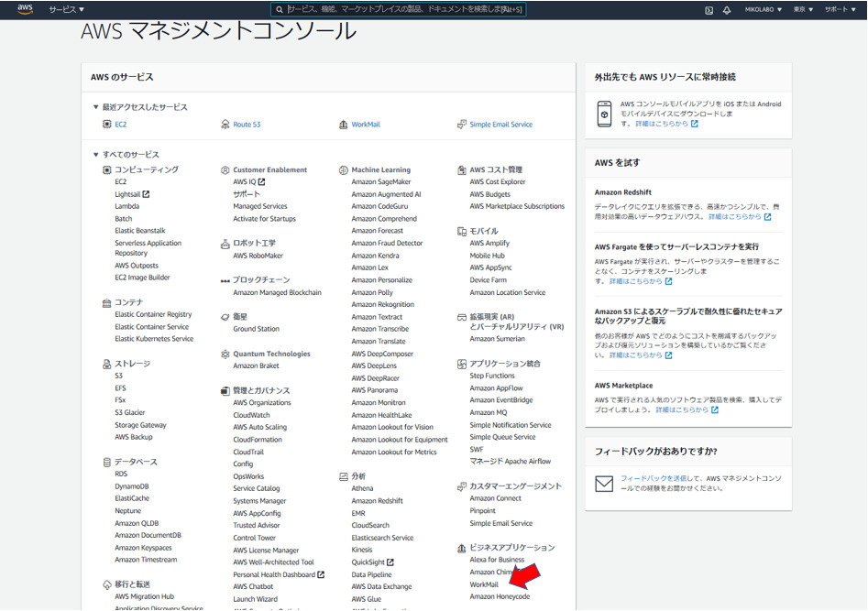Click the モバイル category icon
Viewport: 868px width, 611px height.
point(462,231)
